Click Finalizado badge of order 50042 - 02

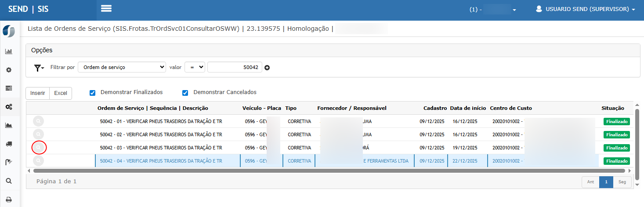[616, 135]
